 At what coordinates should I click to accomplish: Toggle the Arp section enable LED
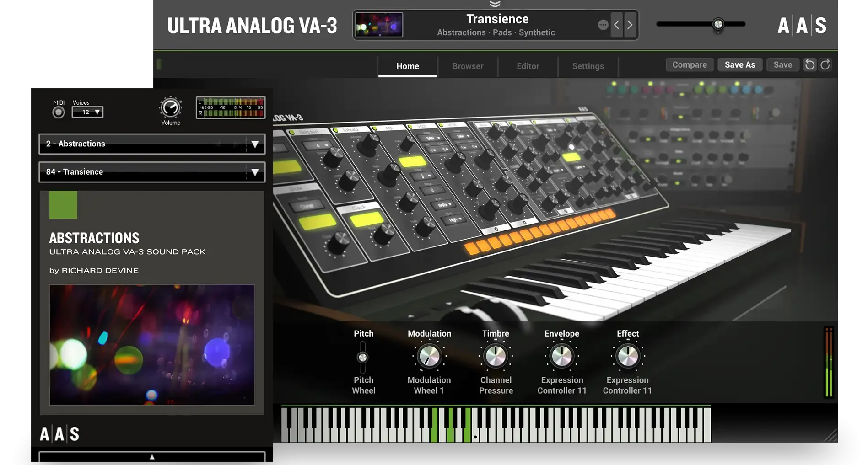click(x=375, y=128)
